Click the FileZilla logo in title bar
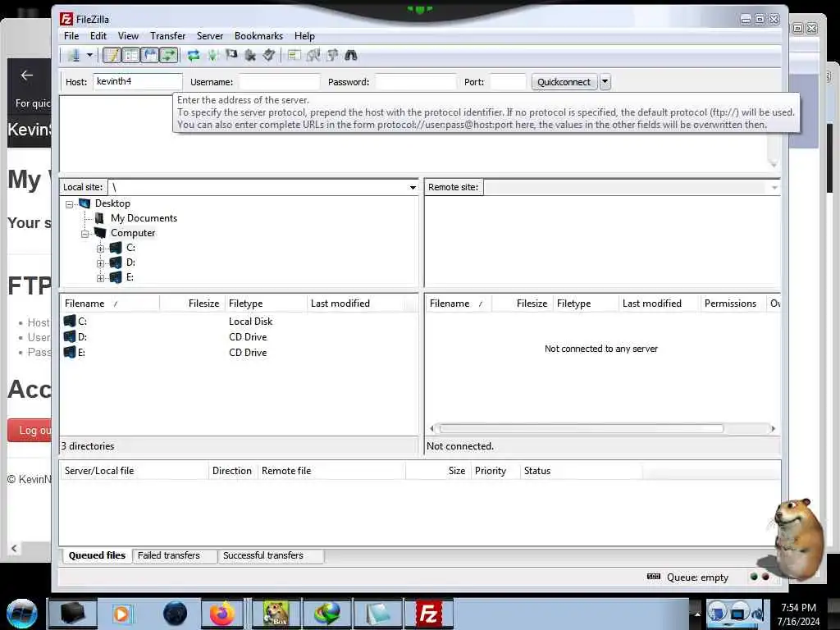The width and height of the screenshot is (840, 630). [x=66, y=20]
